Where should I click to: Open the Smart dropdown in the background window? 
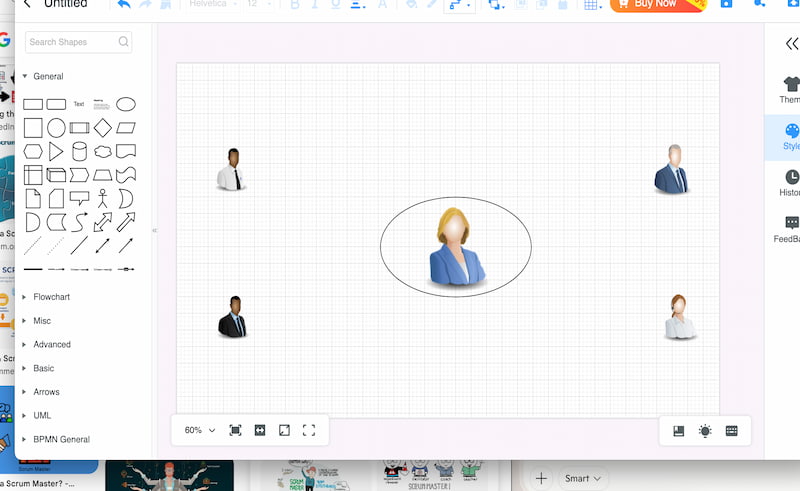coord(582,478)
